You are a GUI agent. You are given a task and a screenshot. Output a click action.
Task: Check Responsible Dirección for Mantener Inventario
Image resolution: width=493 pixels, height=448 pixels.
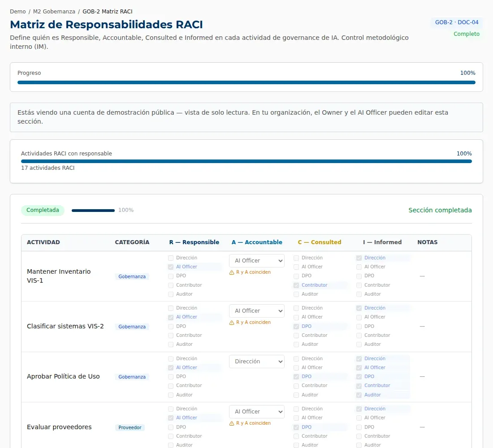[171, 258]
